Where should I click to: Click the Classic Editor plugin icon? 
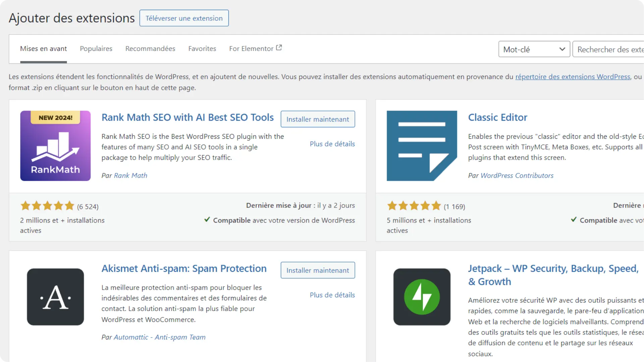coord(422,146)
